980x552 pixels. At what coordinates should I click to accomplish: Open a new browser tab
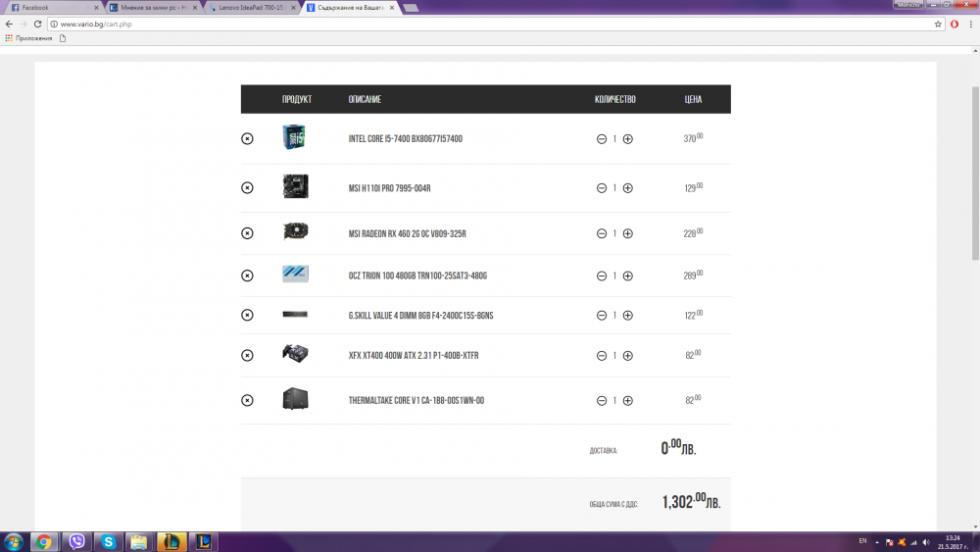point(411,8)
